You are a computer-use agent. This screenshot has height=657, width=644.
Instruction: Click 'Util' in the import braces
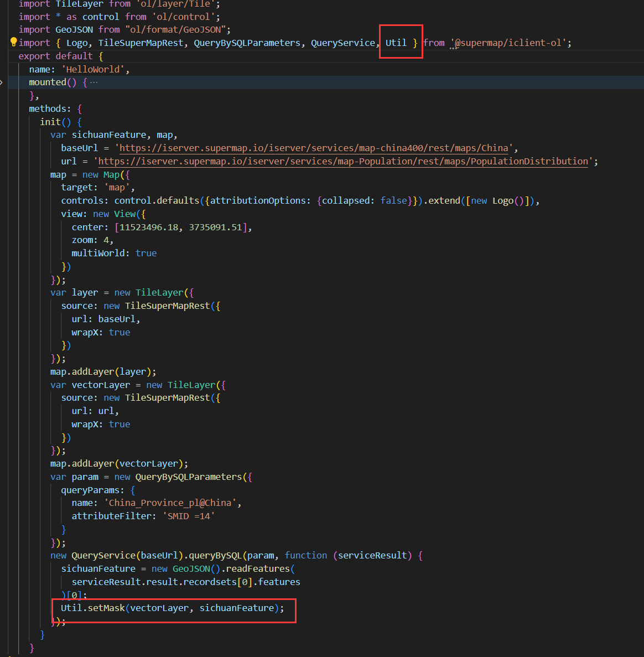396,43
